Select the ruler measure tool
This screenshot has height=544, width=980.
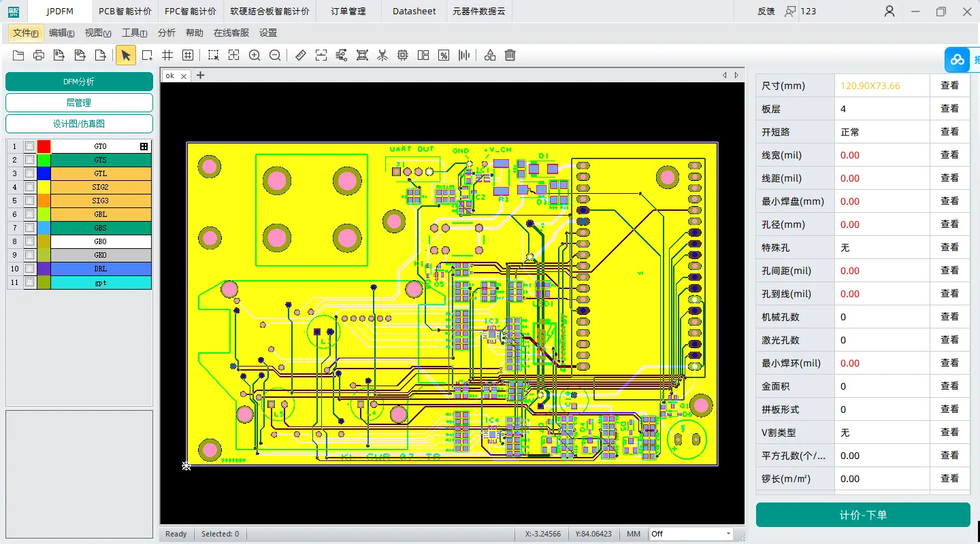pos(301,56)
